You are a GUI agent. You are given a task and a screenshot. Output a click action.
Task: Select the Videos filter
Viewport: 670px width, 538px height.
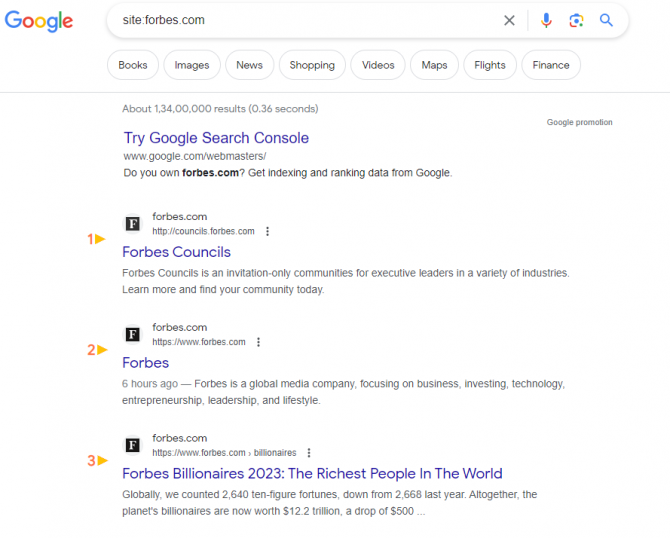coord(378,65)
